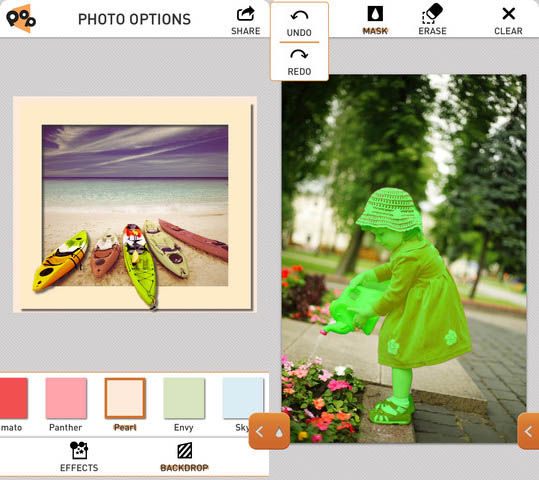
Task: Click the Share icon
Action: (245, 14)
